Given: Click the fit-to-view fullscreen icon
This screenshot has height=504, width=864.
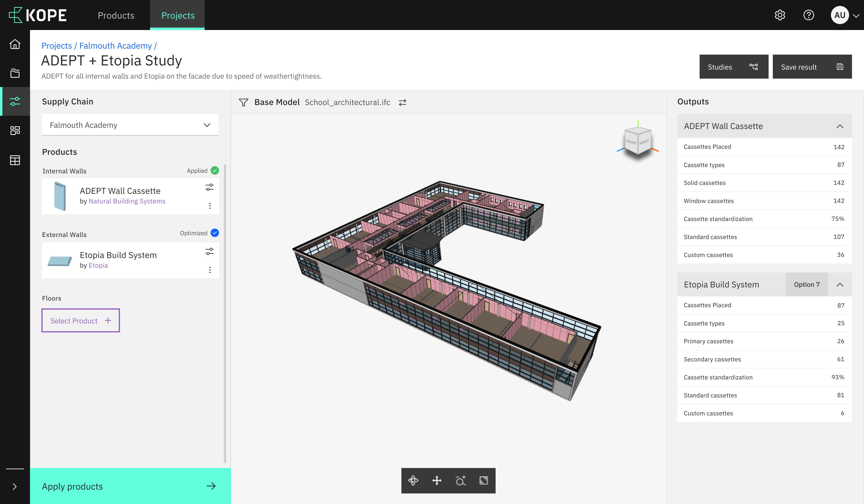Looking at the screenshot, I should pyautogui.click(x=483, y=480).
